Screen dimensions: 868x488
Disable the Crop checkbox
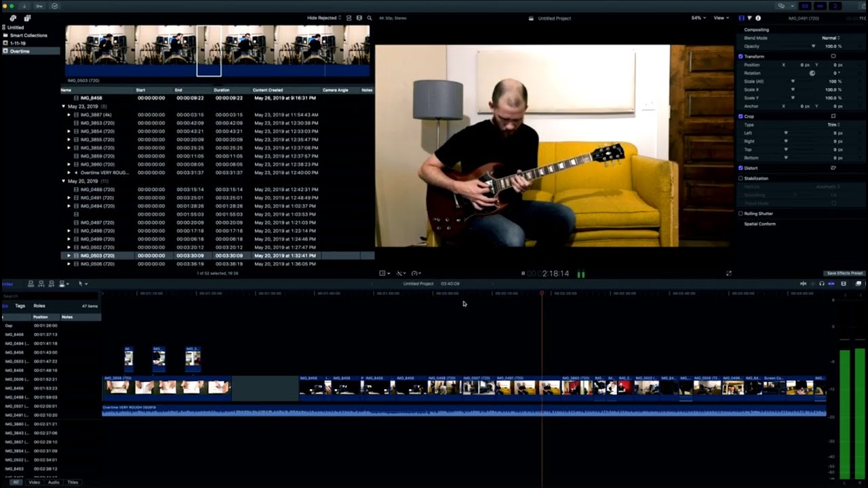[x=741, y=116]
